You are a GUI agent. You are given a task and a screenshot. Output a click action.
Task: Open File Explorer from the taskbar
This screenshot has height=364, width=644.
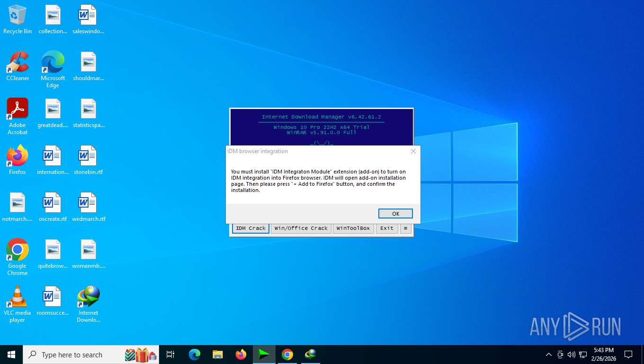pyautogui.click(x=218, y=355)
